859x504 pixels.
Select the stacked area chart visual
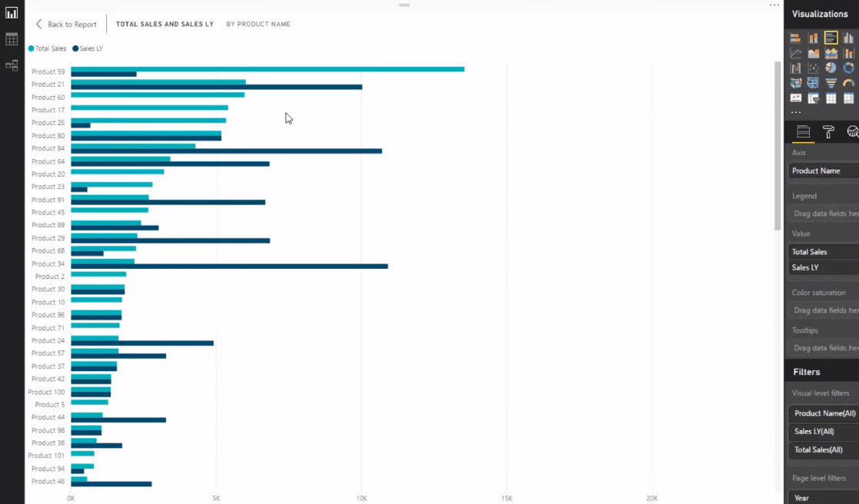point(831,53)
